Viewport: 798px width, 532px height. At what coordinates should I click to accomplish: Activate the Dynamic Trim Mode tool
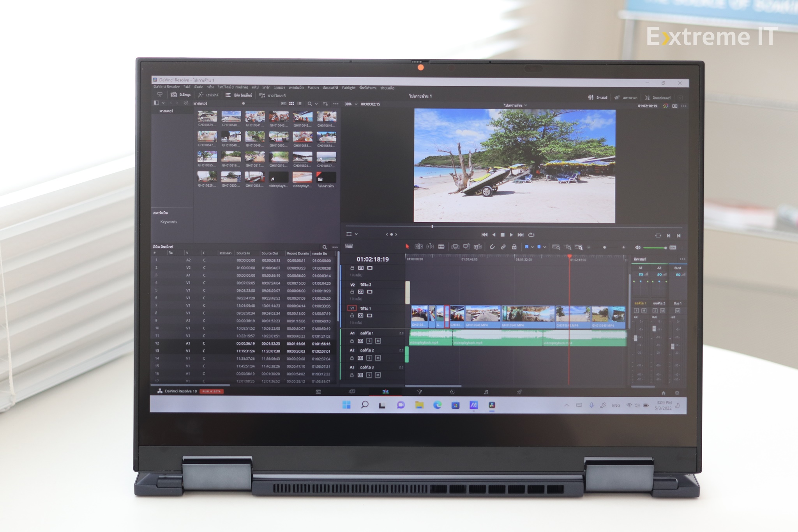[430, 247]
